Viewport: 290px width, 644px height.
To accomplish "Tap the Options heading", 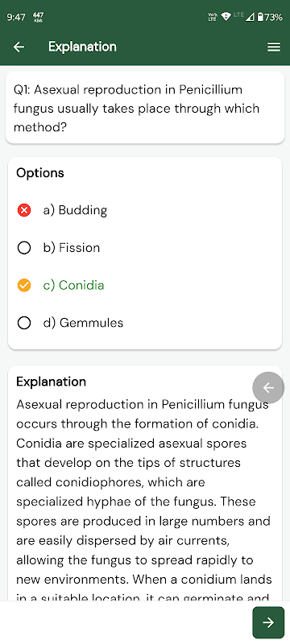I will (40, 173).
